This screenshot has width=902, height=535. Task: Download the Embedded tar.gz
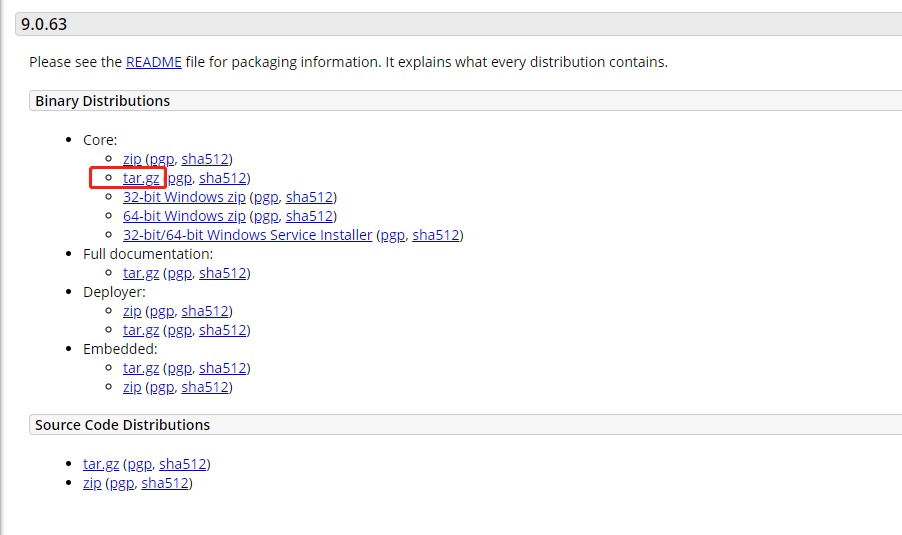141,368
